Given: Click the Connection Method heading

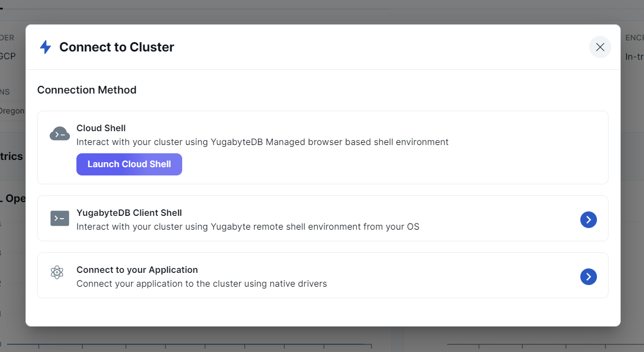Looking at the screenshot, I should pyautogui.click(x=87, y=90).
